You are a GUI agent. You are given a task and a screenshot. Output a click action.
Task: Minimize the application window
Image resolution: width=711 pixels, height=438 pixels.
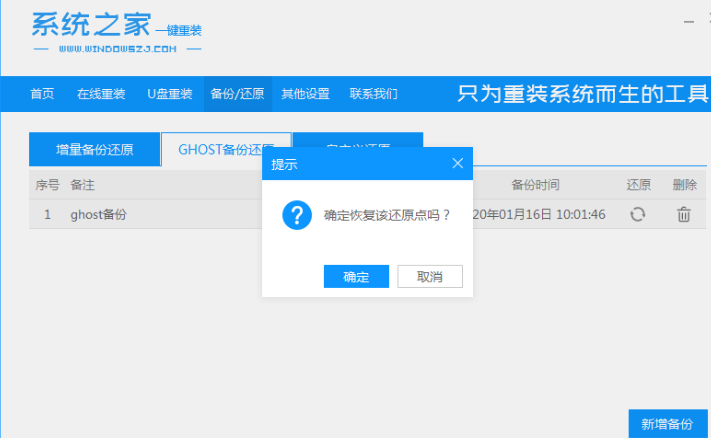click(689, 20)
